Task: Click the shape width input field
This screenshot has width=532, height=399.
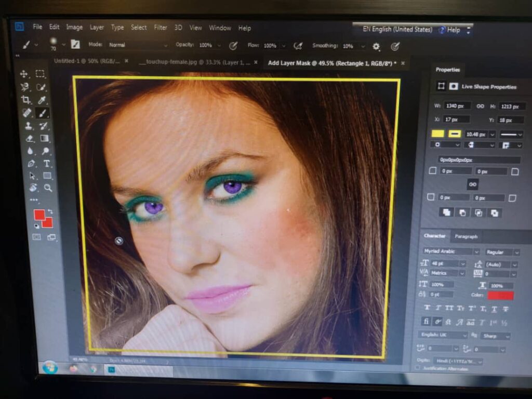Action: [457, 106]
